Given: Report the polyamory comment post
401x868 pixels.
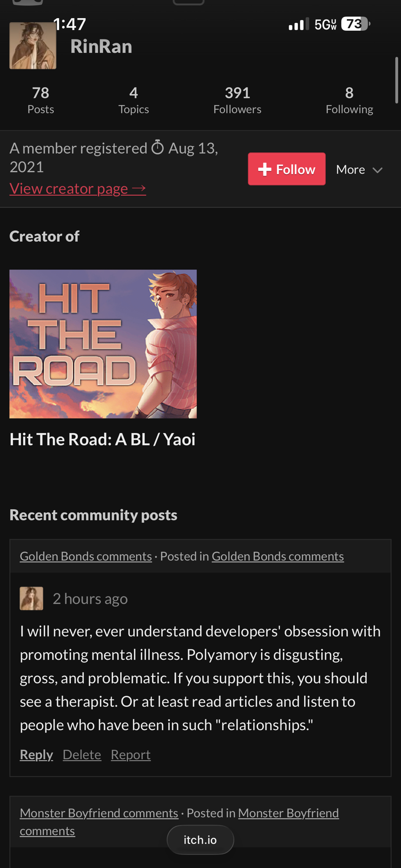Looking at the screenshot, I should click(131, 755).
